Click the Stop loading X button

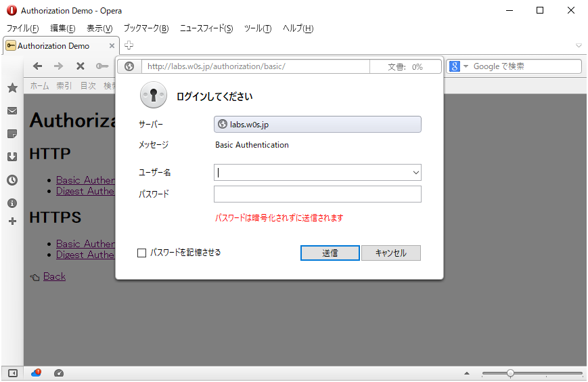80,66
